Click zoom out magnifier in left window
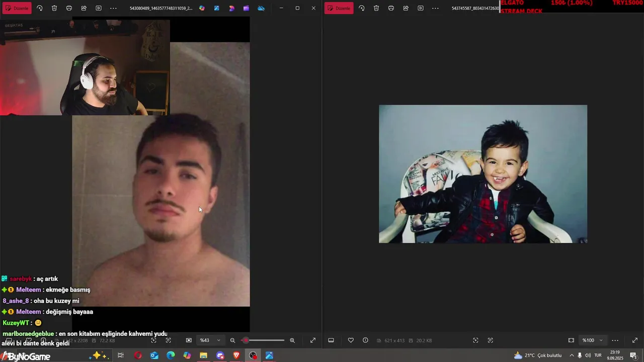Viewport: 644px width, 362px height. (232, 340)
